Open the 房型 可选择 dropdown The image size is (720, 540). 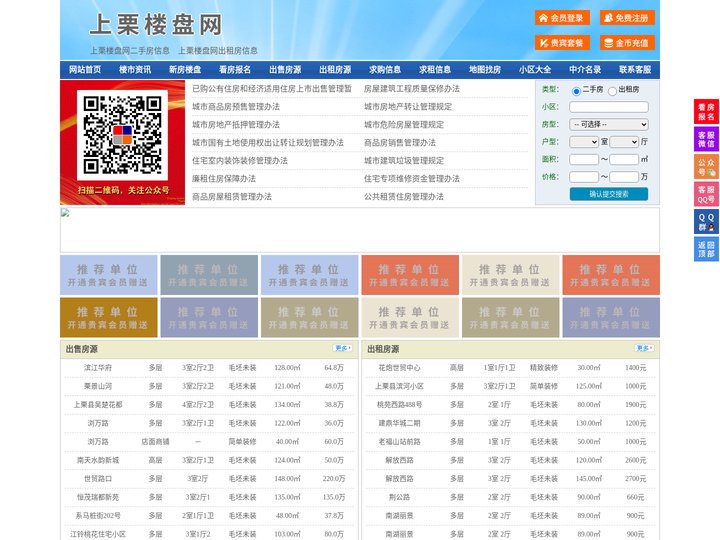pos(609,124)
